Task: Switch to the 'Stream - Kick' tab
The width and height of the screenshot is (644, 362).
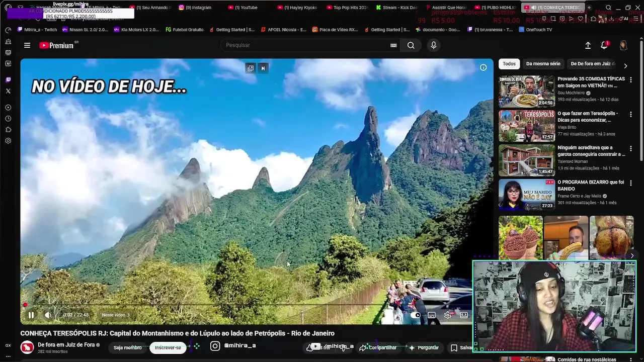Action: (x=395, y=8)
